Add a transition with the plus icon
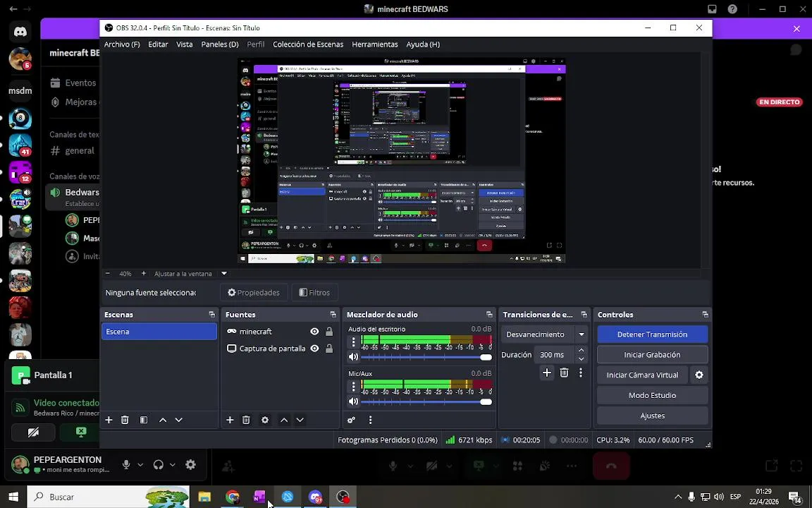 point(547,373)
